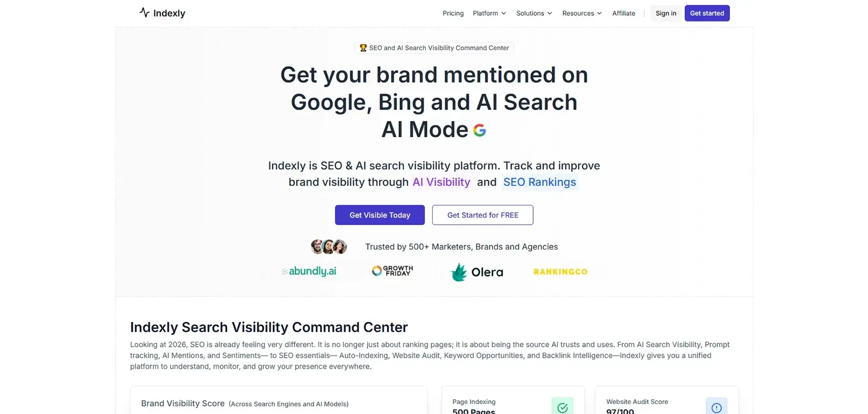Click the Indexly pulse logo icon
Viewport: 868px width, 414px height.
click(x=145, y=12)
